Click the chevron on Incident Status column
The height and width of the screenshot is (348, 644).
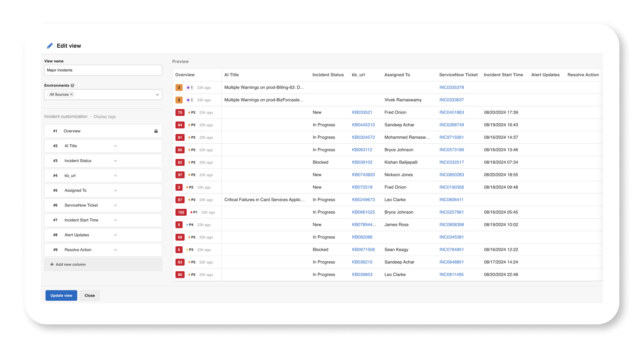coord(115,161)
